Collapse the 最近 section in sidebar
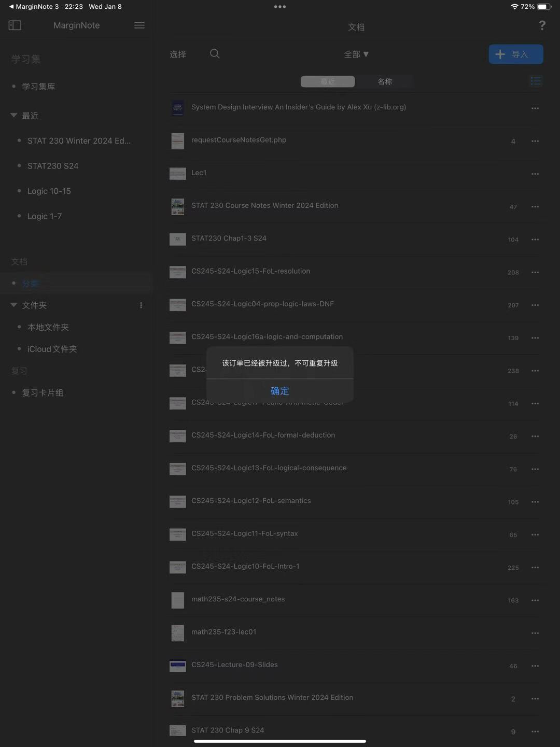 13,115
